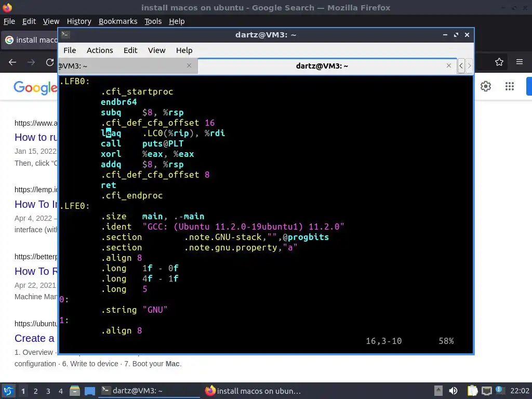Minimize the terminal window

tap(445, 35)
